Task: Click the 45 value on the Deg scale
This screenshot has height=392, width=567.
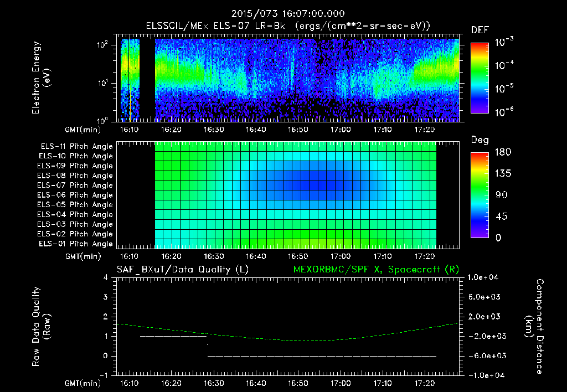Action: (501, 216)
